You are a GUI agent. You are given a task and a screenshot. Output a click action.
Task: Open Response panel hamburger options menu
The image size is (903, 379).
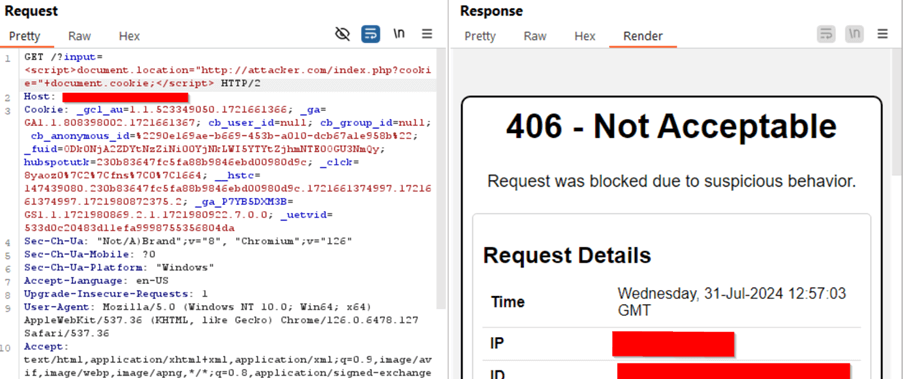tap(882, 34)
